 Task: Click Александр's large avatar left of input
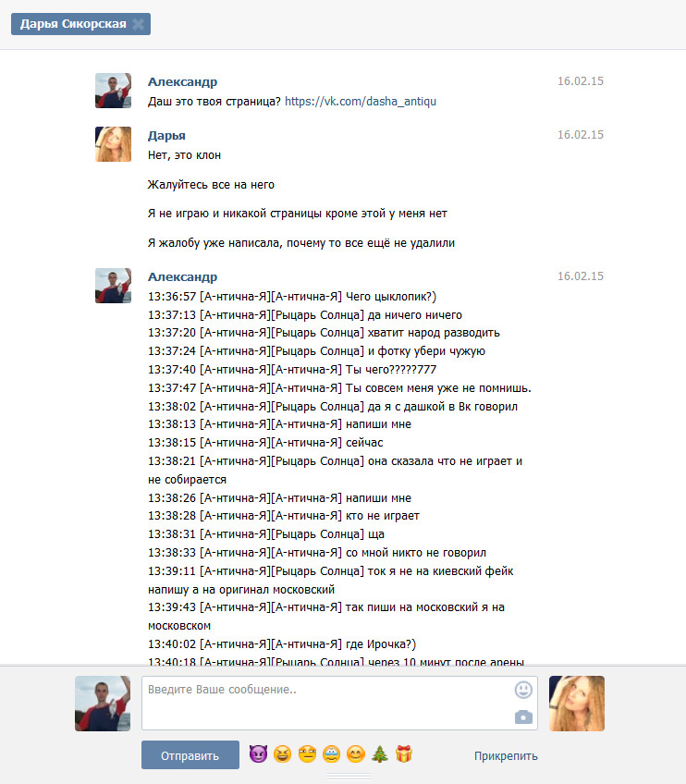pyautogui.click(x=103, y=704)
